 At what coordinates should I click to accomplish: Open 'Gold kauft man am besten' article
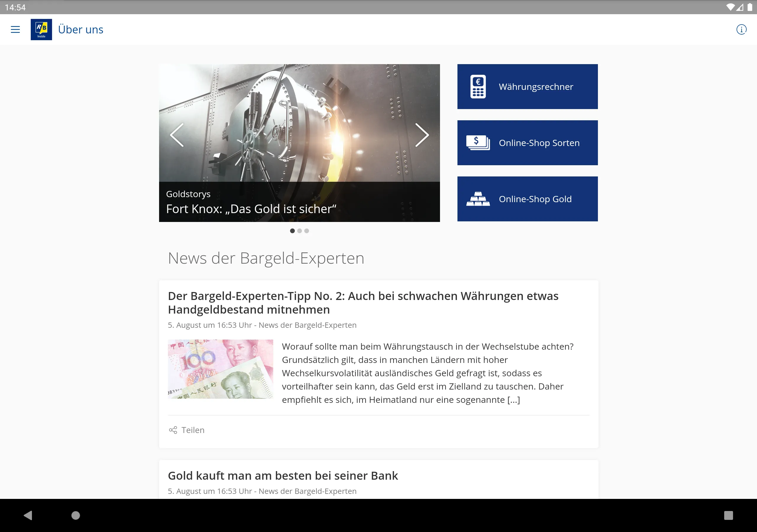point(283,476)
